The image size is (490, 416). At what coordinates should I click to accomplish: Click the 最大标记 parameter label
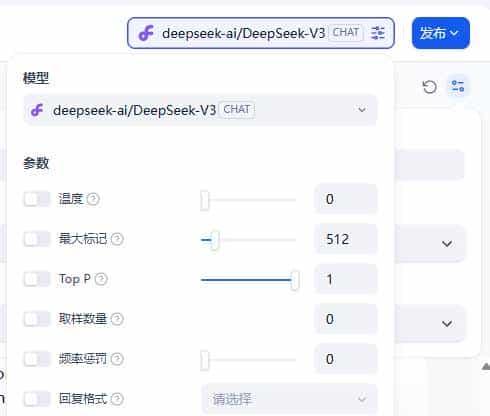(x=83, y=239)
